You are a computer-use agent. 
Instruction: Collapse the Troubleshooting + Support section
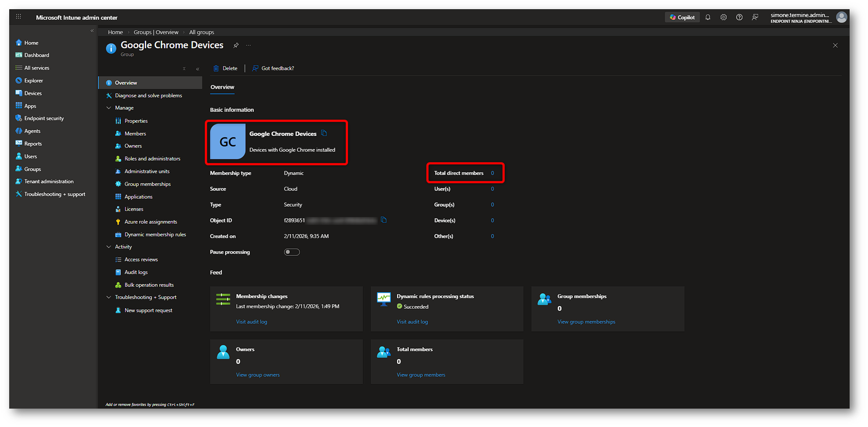coord(109,297)
